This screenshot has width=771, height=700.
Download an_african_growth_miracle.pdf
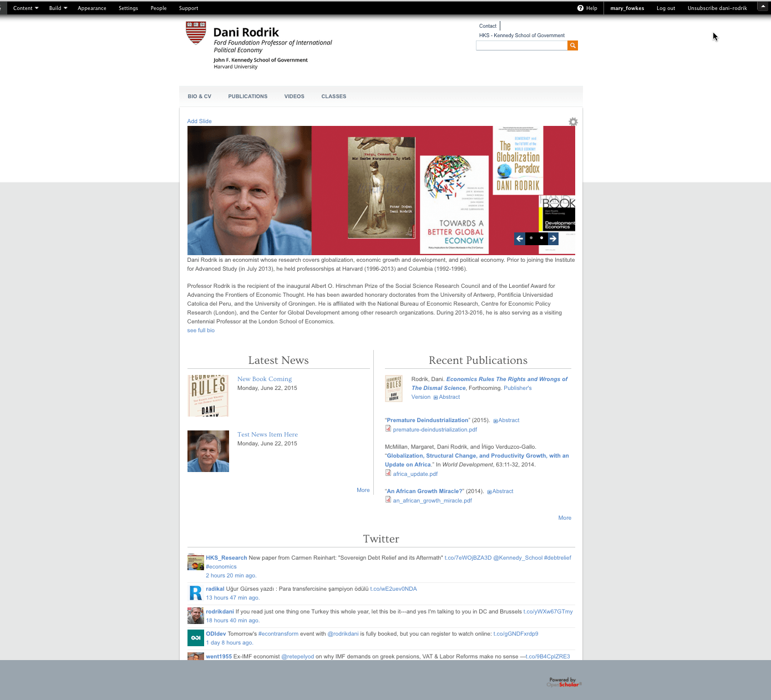pos(433,501)
